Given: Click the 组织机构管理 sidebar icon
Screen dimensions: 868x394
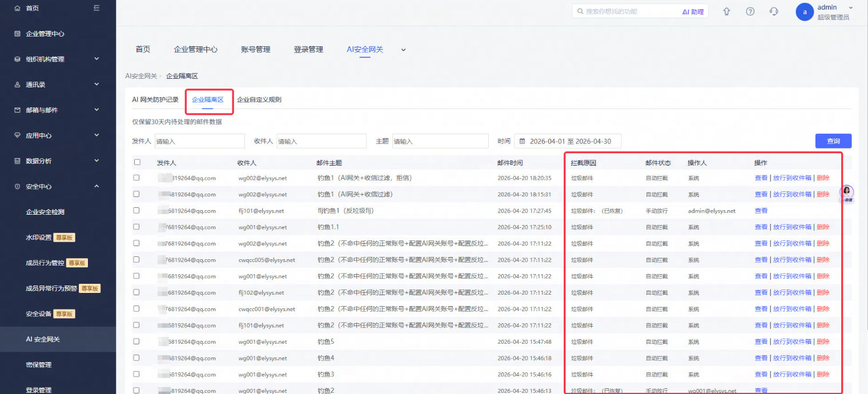Looking at the screenshot, I should (17, 59).
